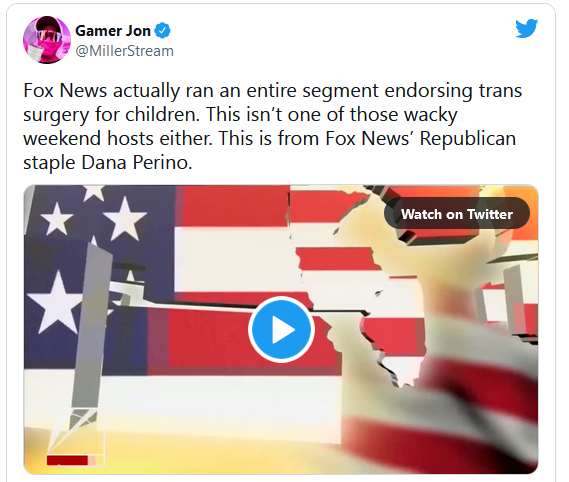Click the word 'Republican' in tweet
The height and width of the screenshot is (482, 569).
click(x=467, y=139)
